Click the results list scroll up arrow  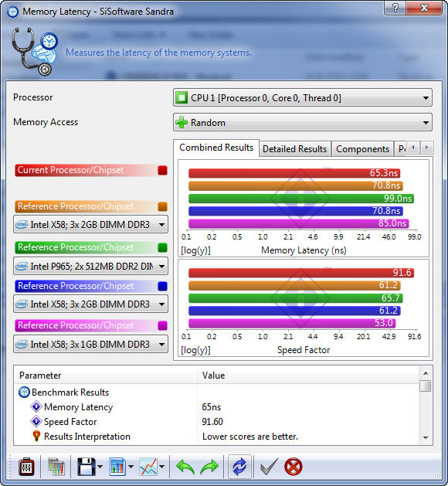(x=426, y=373)
